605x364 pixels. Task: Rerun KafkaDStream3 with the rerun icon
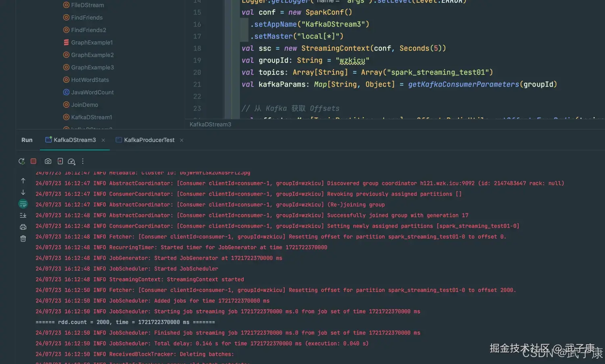point(22,161)
